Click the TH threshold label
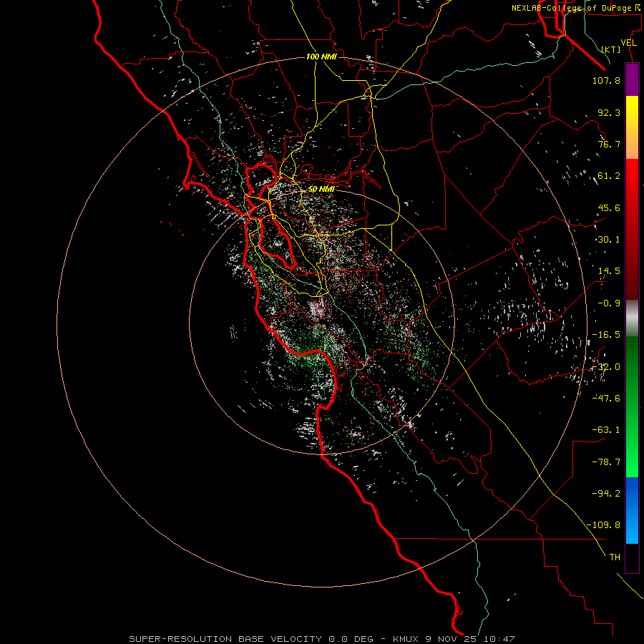This screenshot has width=644, height=644. tap(615, 557)
